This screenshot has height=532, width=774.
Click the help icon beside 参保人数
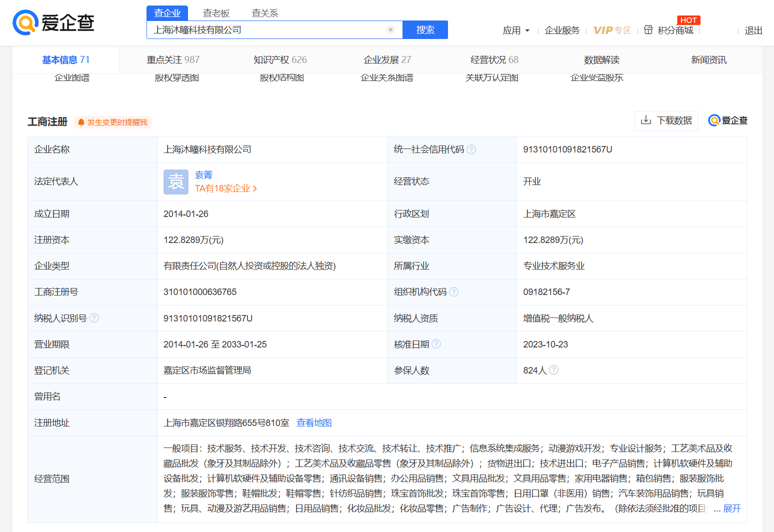(x=553, y=370)
